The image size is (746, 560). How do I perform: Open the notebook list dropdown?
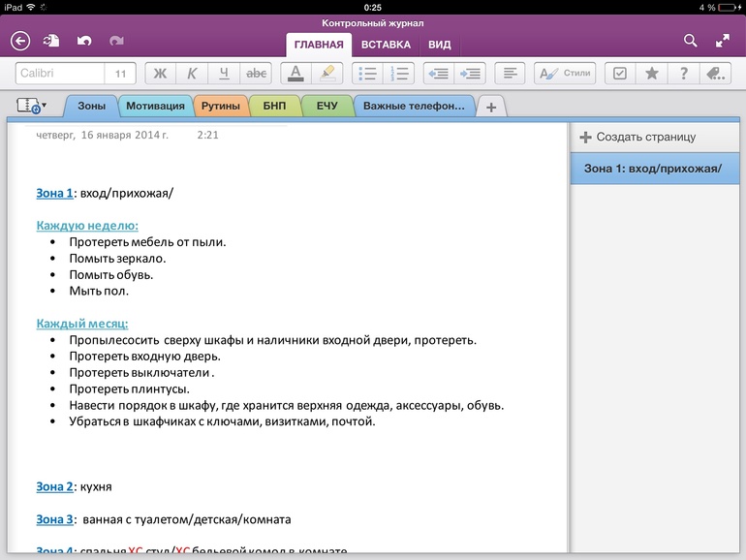coord(31,106)
